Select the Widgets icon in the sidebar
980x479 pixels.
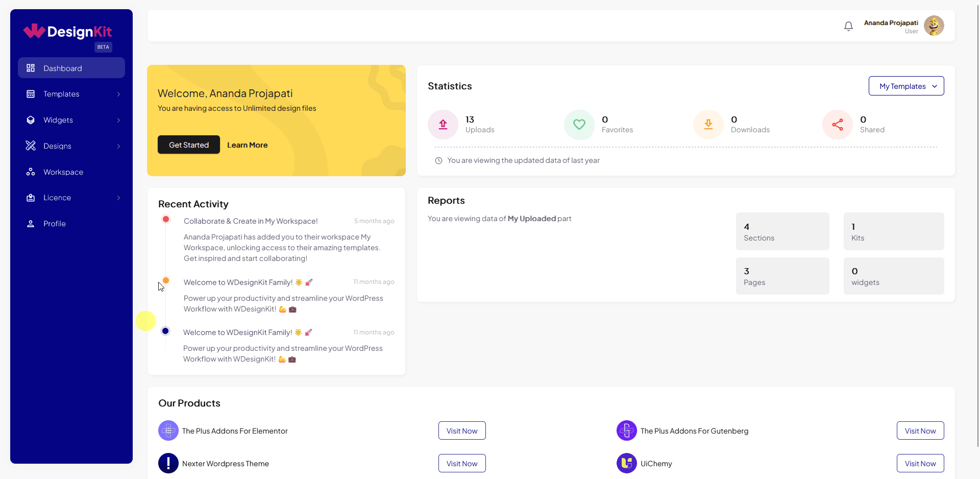(x=31, y=119)
